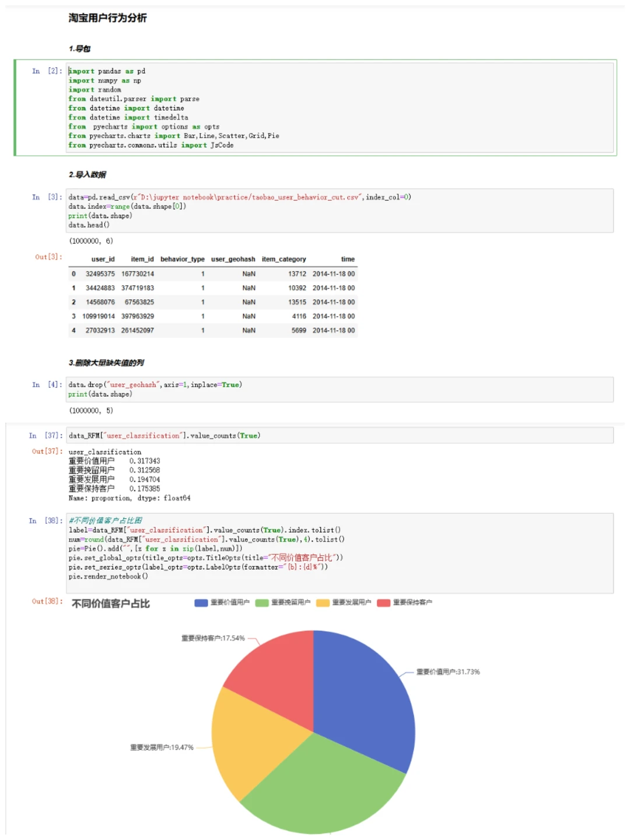Click the Out[37] output prompt
630x840 pixels.
coord(47,452)
